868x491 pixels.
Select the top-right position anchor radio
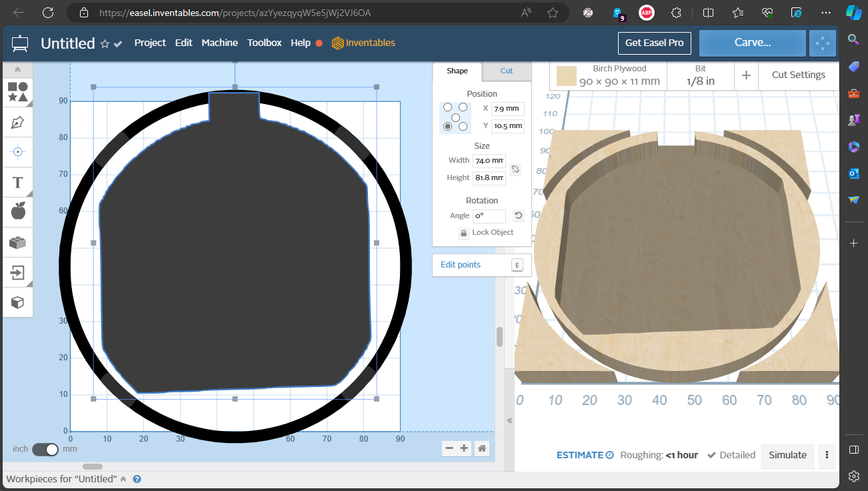click(x=463, y=107)
